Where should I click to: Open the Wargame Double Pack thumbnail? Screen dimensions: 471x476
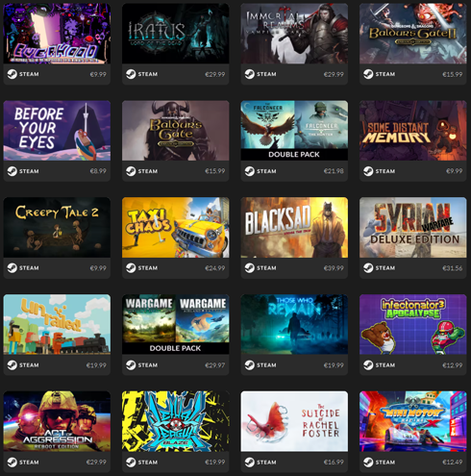coord(176,324)
